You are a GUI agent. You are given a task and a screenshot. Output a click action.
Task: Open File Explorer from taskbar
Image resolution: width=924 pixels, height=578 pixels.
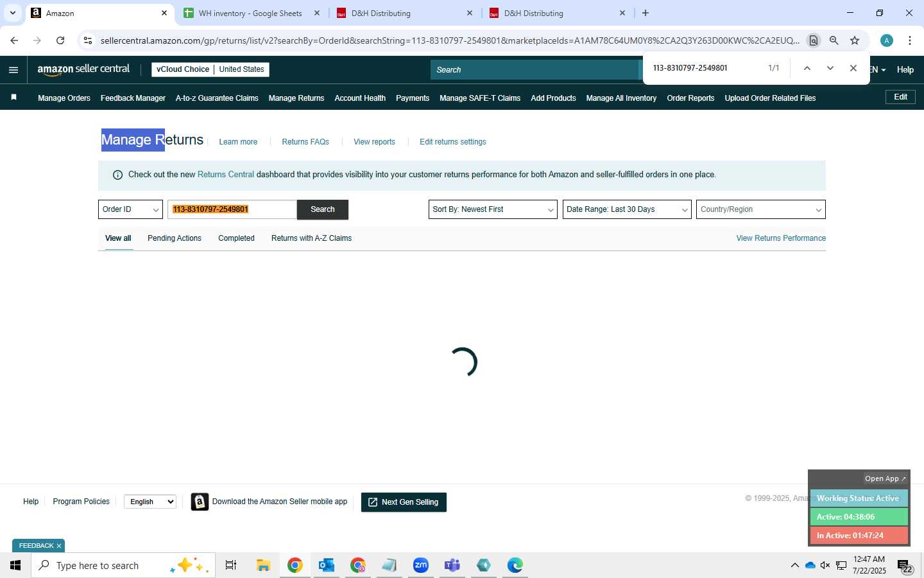(x=263, y=565)
